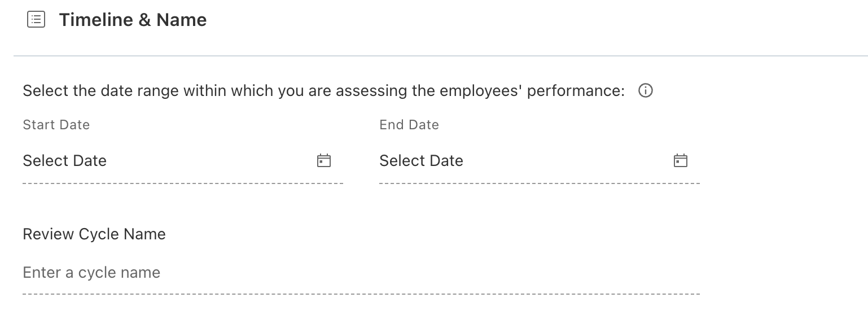Click the list icon beside Timeline & Name
This screenshot has height=315, width=868.
36,20
